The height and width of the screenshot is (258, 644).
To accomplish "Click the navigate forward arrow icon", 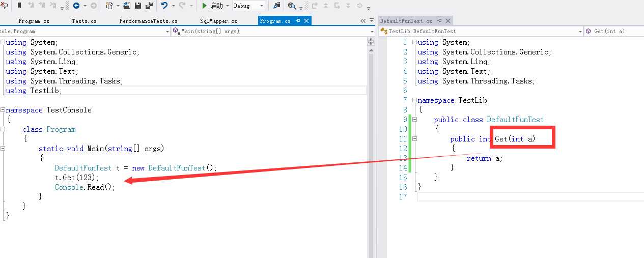I will (94, 6).
